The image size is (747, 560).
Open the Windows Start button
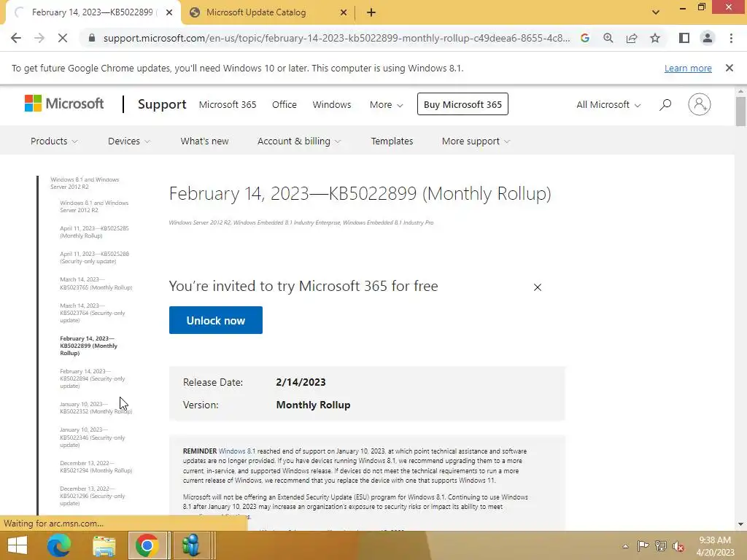(x=18, y=545)
